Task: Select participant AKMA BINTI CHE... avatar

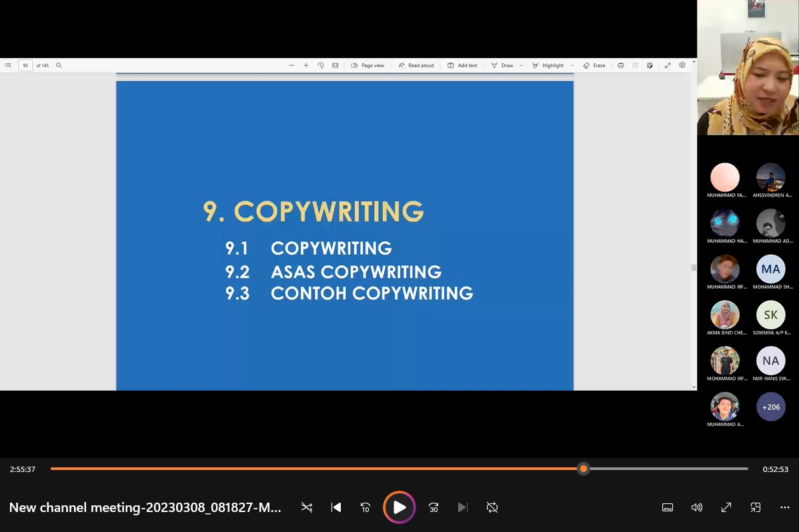Action: click(x=724, y=315)
